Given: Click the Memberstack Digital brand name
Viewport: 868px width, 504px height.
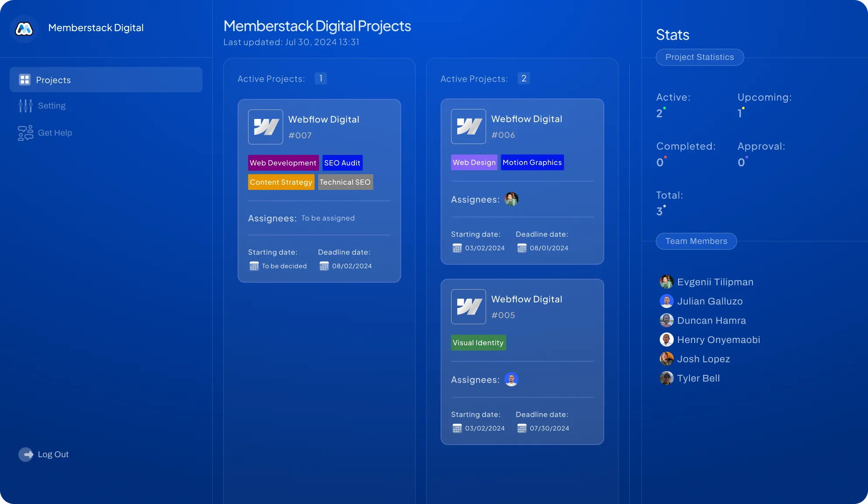Looking at the screenshot, I should pyautogui.click(x=96, y=28).
